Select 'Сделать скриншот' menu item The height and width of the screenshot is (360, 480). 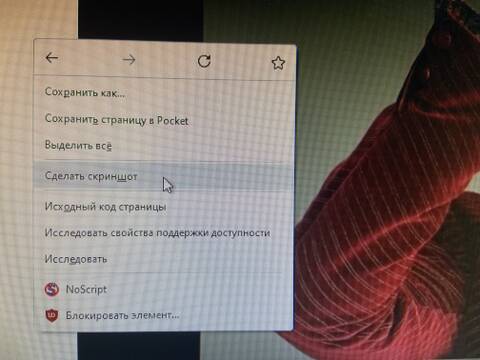coord(91,176)
